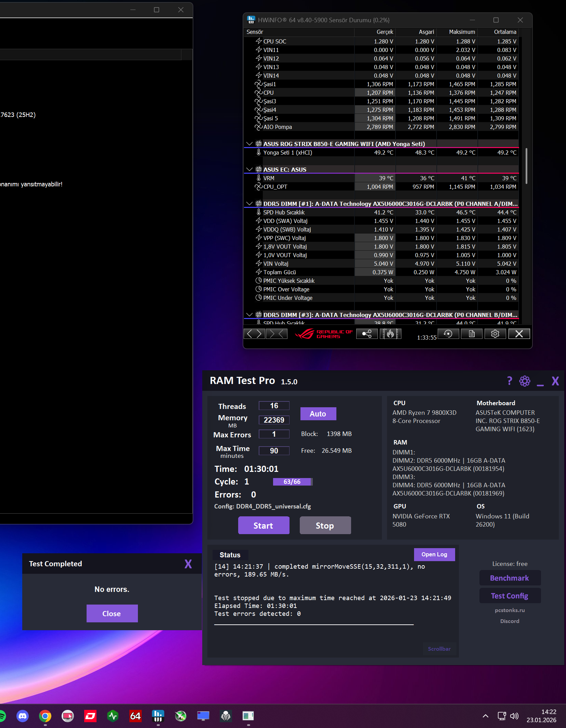The image size is (566, 728).
Task: Collapse the DDR5 DIMM [#3] sensor group
Action: (249, 315)
